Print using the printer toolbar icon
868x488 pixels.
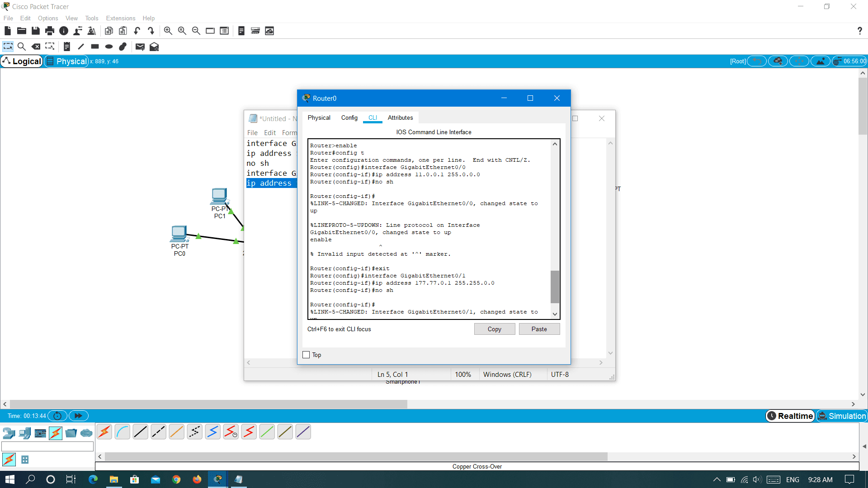(x=50, y=31)
